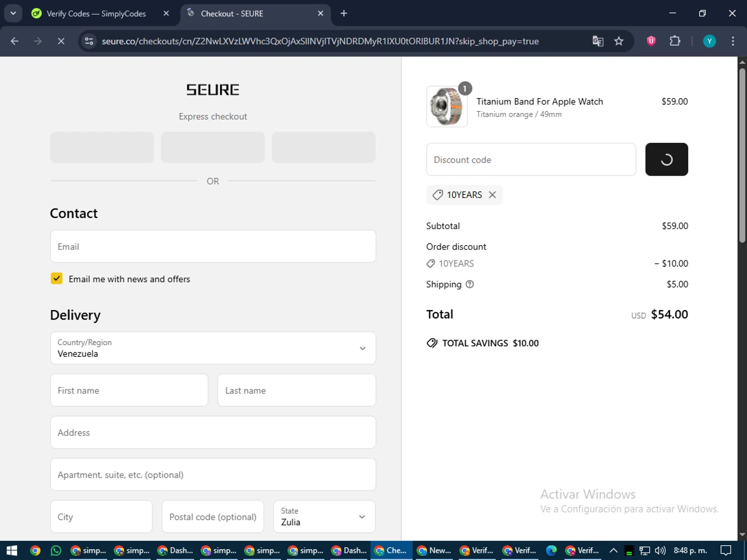Go back to the previous page

(x=14, y=41)
